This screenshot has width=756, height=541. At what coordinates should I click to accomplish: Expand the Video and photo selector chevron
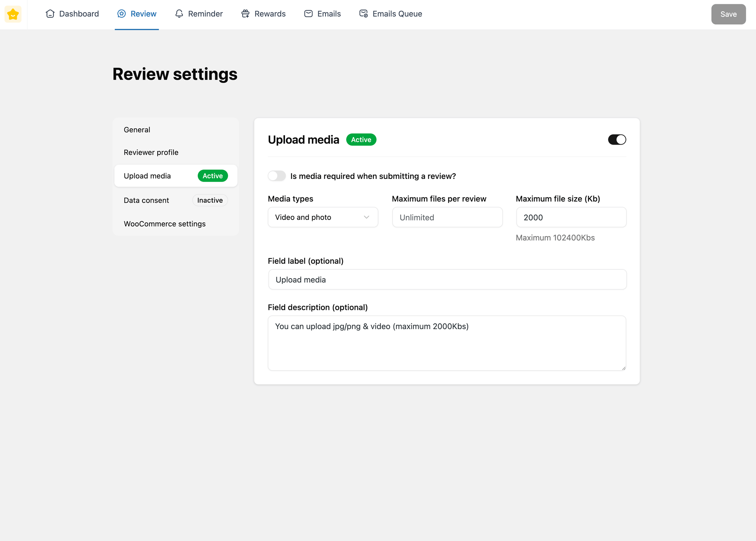[366, 217]
